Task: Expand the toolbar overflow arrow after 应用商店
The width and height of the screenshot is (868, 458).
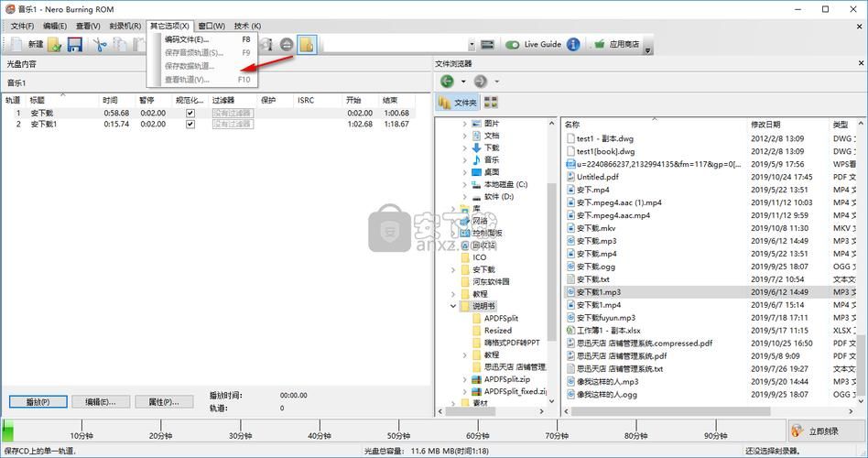Action: tap(648, 49)
